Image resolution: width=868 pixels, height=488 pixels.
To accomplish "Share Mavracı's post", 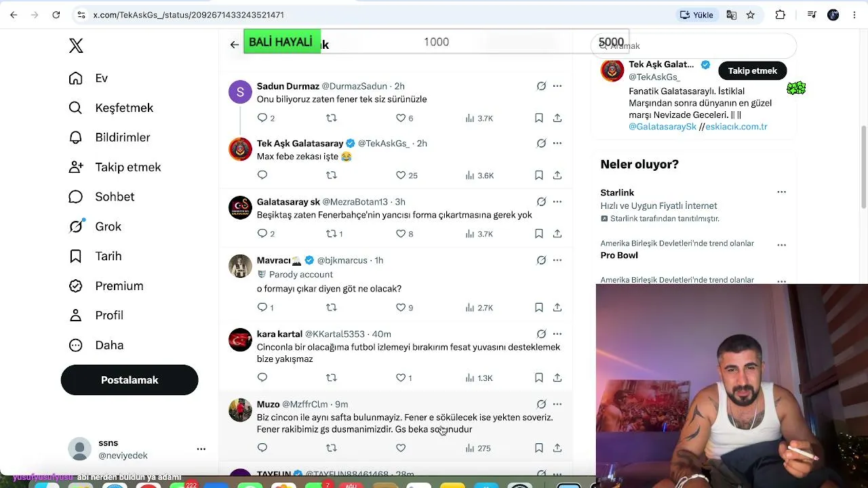I will tap(557, 307).
